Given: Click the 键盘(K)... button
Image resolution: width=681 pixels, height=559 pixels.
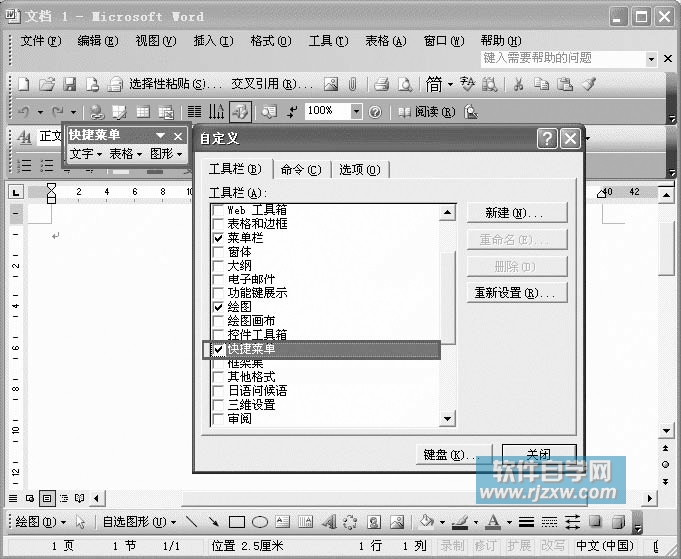Looking at the screenshot, I should click(x=454, y=455).
